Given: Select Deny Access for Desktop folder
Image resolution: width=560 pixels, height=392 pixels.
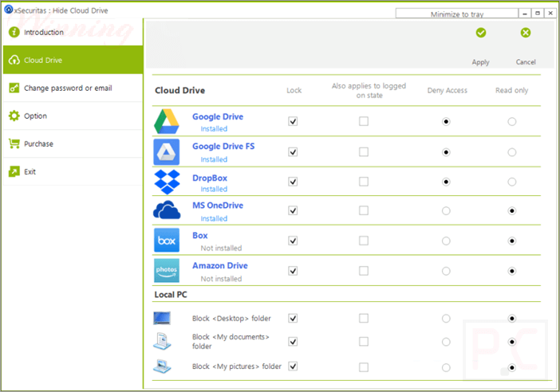Looking at the screenshot, I should (446, 318).
